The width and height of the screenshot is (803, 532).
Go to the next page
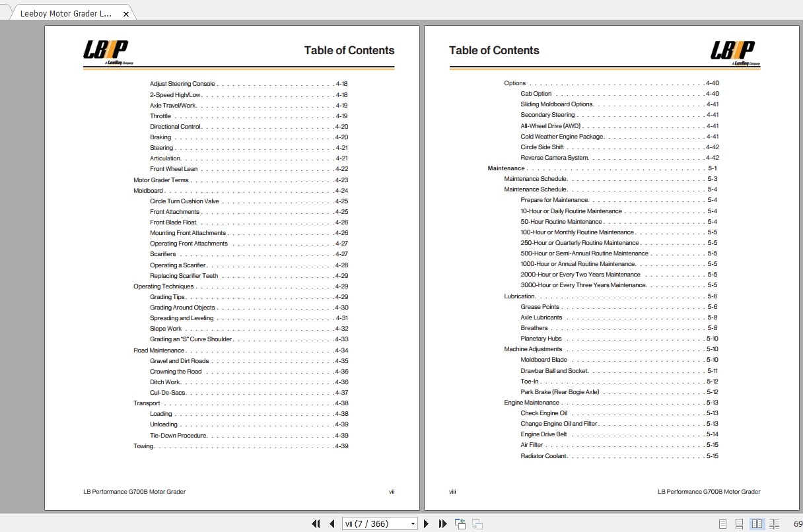pos(426,524)
